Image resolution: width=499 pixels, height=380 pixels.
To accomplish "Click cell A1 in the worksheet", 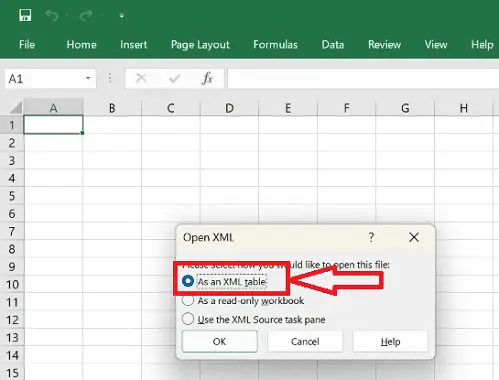I will [x=53, y=125].
